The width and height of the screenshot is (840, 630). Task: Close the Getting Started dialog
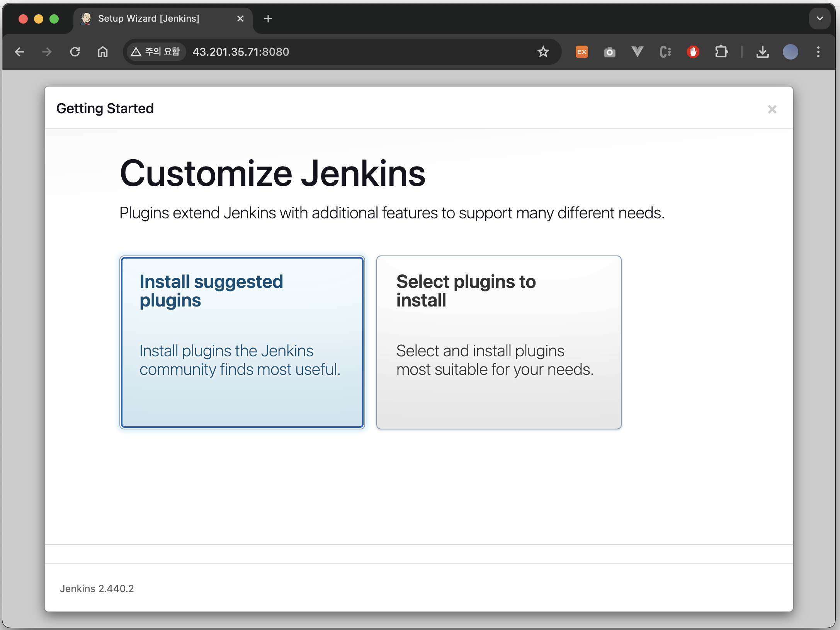772,109
